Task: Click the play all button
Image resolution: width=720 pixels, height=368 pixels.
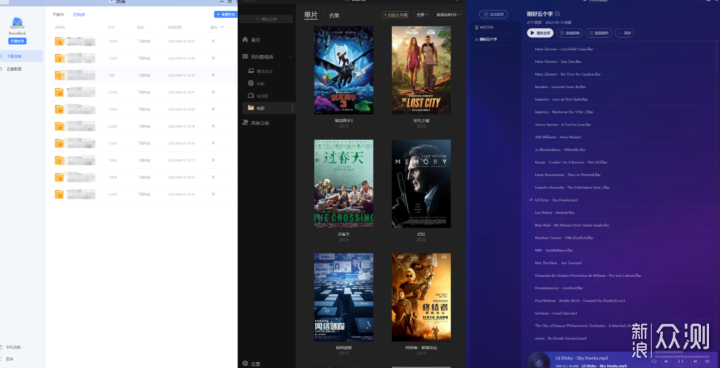Action: point(540,33)
